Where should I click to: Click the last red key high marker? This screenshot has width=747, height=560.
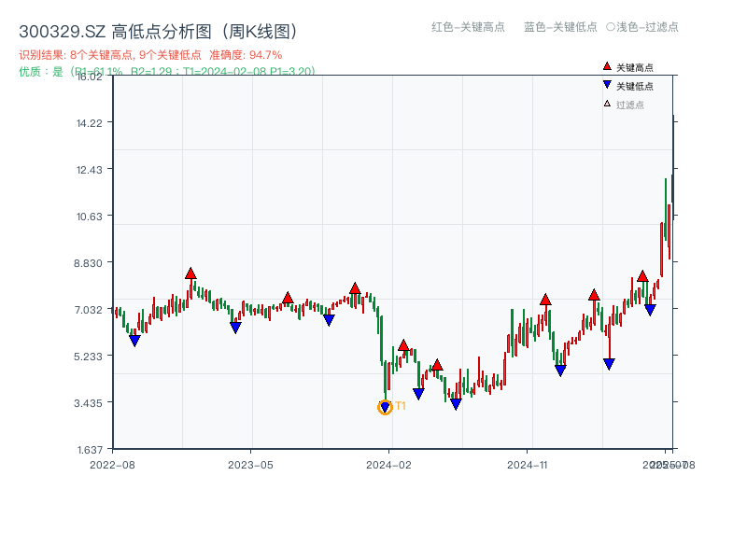pos(642,276)
